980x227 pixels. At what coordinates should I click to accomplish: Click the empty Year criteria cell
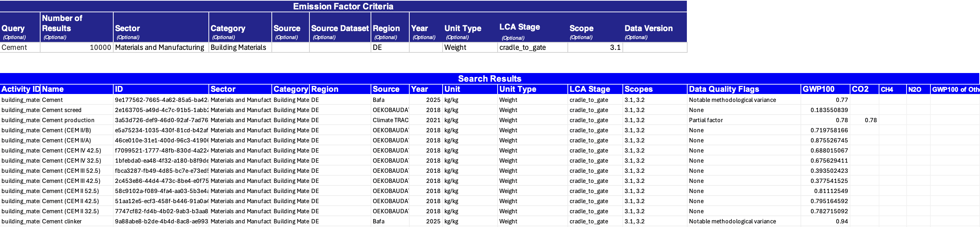(425, 47)
